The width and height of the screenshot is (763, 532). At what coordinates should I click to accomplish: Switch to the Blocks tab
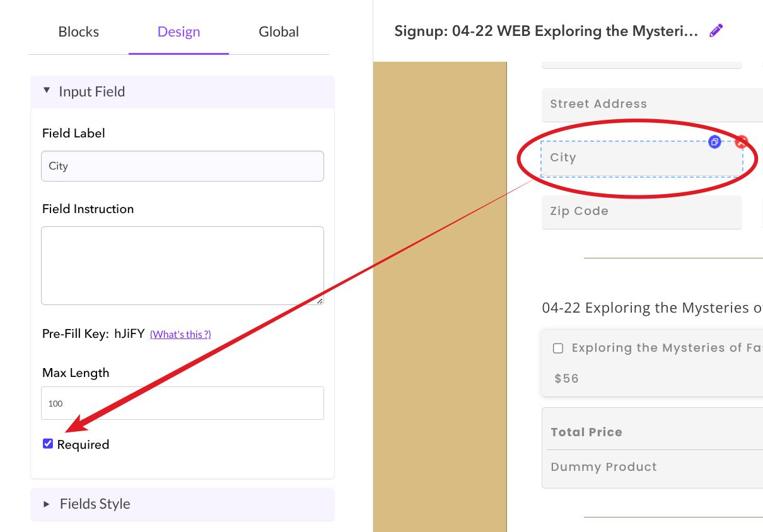[x=78, y=32]
